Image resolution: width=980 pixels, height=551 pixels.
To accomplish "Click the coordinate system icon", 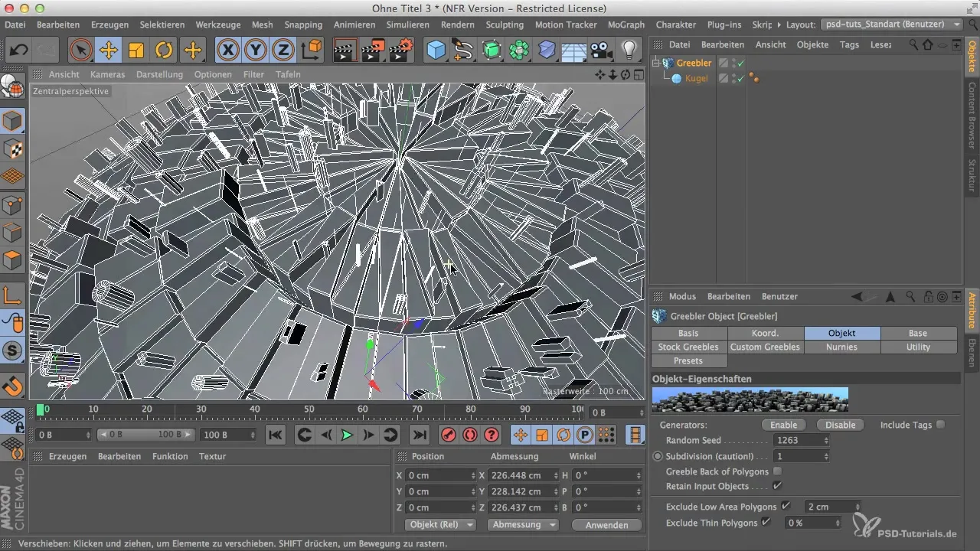I will coord(312,51).
